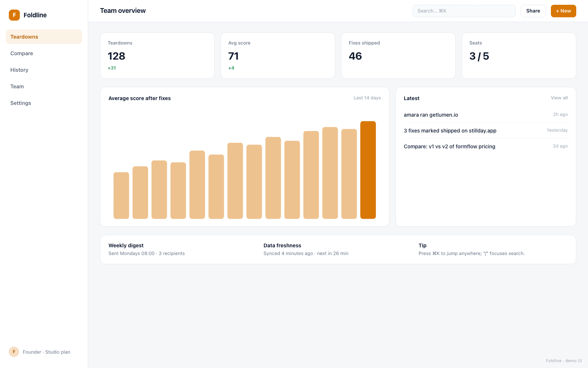
Task: Click the Press ⌘K to jump anywhere tip text
Action: tap(472, 254)
